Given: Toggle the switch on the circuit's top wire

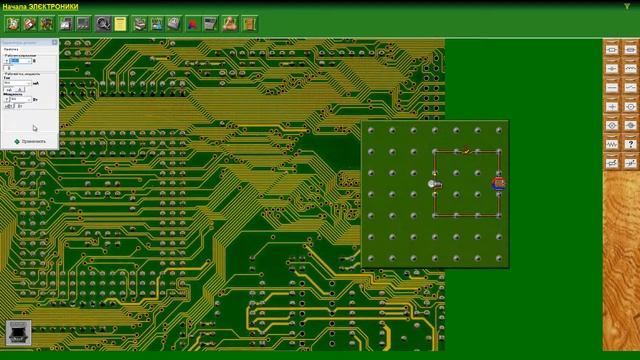Looking at the screenshot, I should pyautogui.click(x=467, y=151).
